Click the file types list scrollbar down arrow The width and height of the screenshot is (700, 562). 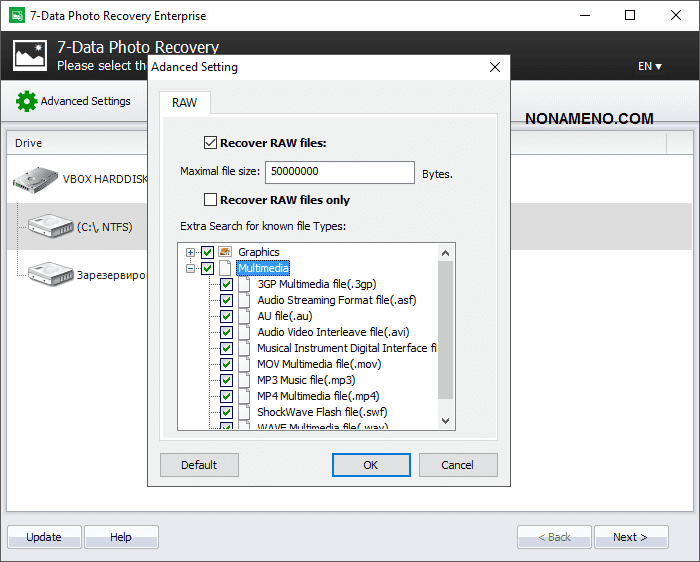(445, 421)
